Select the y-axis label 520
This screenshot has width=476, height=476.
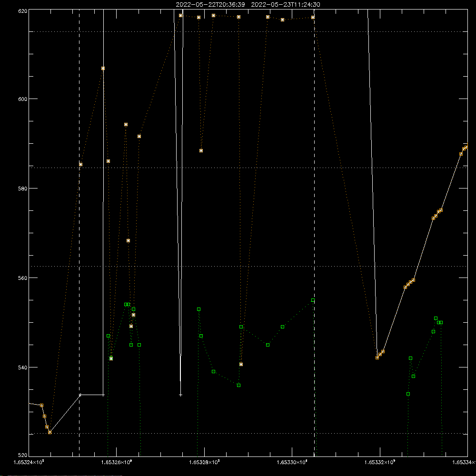point(23,455)
